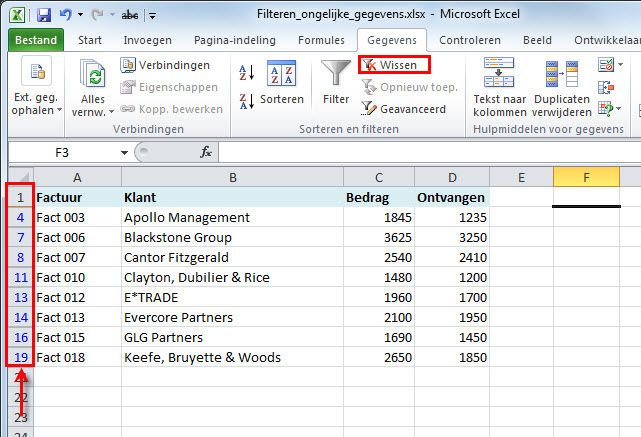Click the fx insert function icon
Viewport: 641px width, 437px height.
[x=206, y=152]
